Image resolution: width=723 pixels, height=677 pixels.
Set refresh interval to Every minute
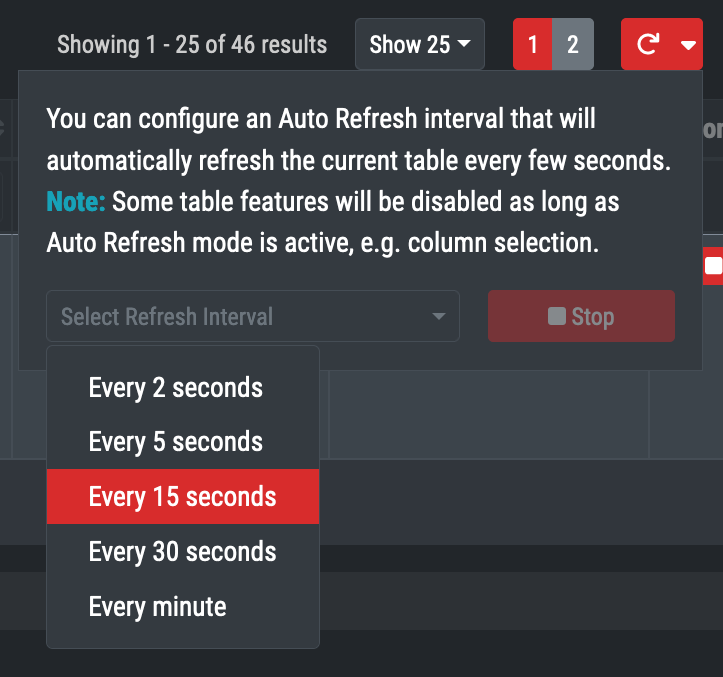158,607
